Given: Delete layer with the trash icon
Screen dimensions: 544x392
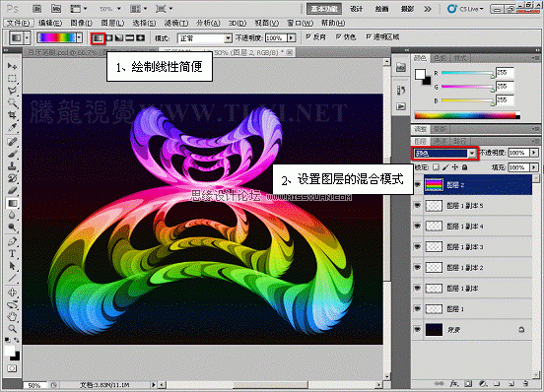Looking at the screenshot, I should tap(525, 384).
